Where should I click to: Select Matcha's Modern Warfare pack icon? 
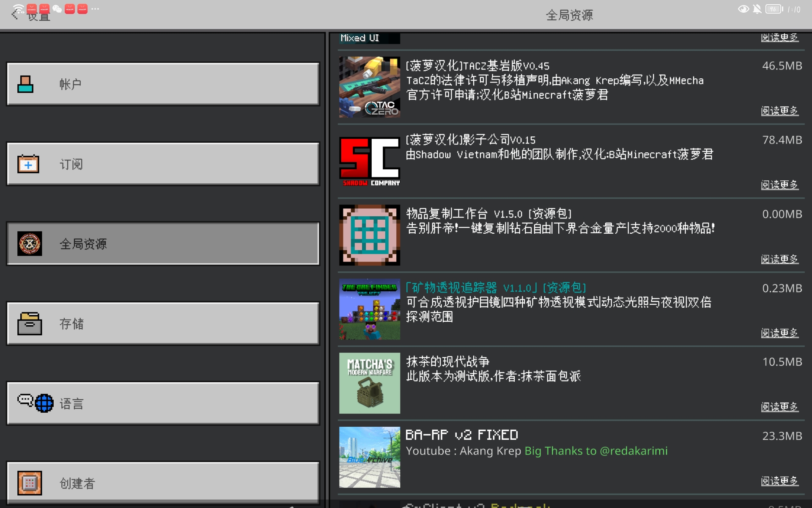coord(369,383)
